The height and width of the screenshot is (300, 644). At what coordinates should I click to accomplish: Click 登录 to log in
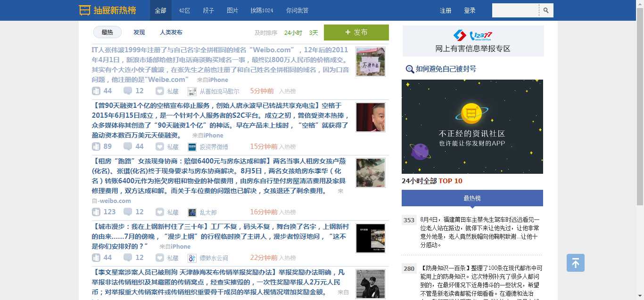[470, 10]
